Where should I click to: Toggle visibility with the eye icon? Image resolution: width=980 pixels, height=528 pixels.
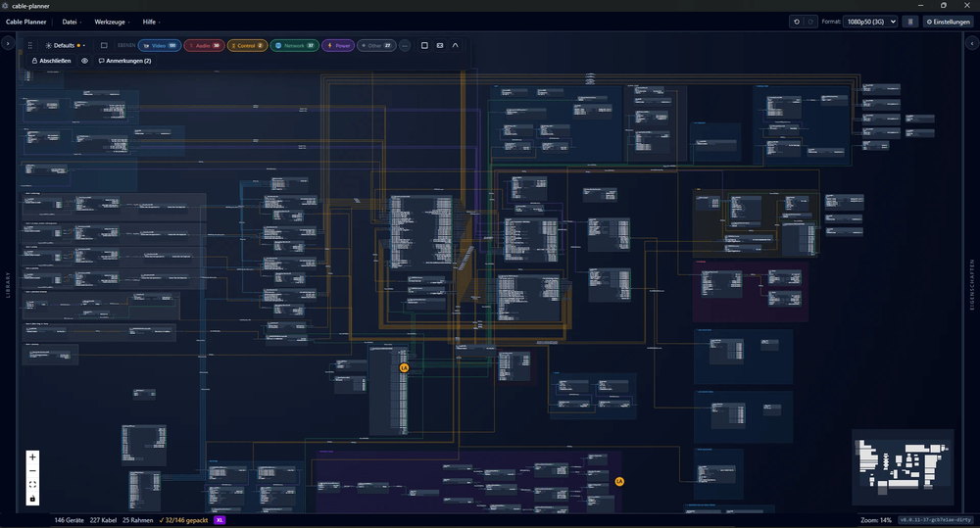[x=84, y=61]
